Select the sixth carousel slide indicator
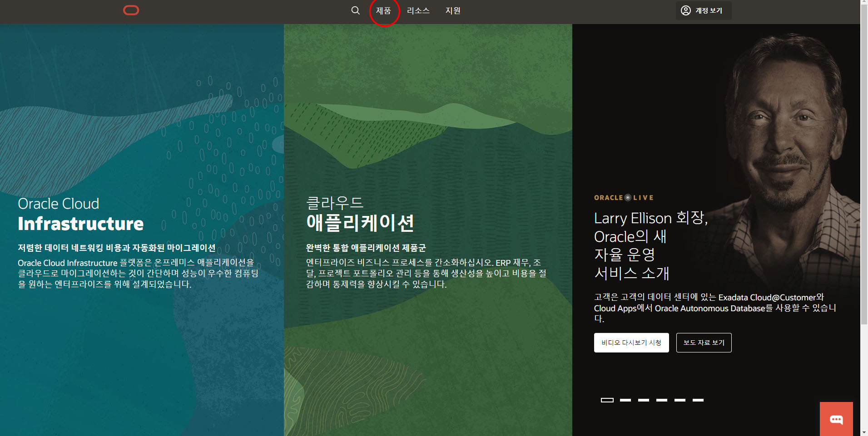The width and height of the screenshot is (868, 436). [x=698, y=400]
